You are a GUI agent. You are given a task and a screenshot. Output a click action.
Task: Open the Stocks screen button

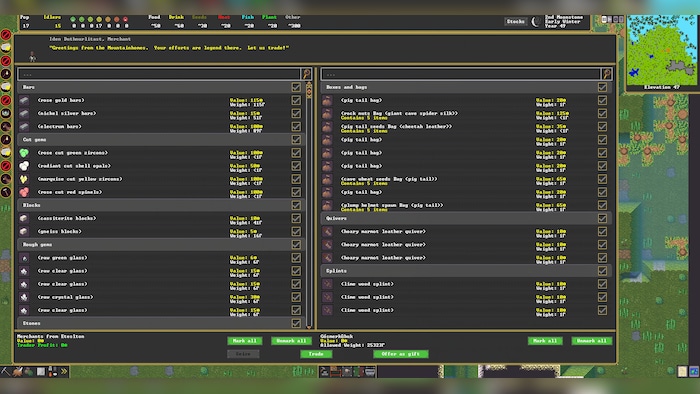click(x=516, y=21)
